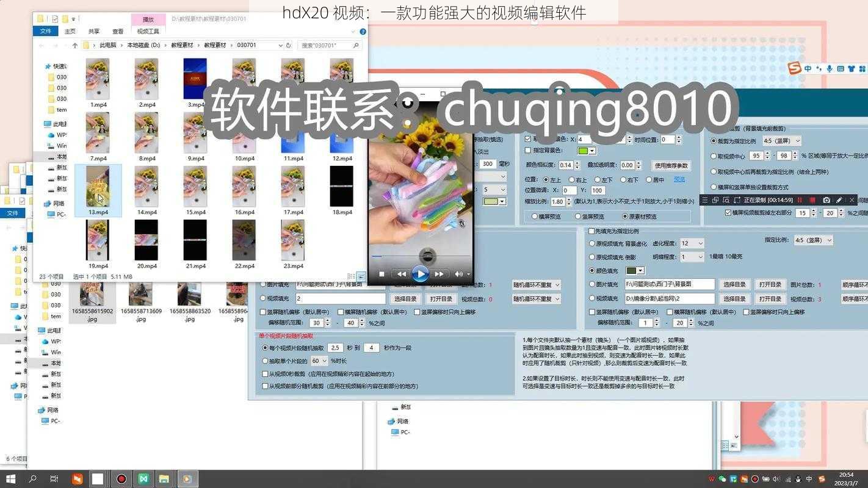Screen dimensions: 868x488
Task: Rewind with the player's previous button
Action: point(401,274)
